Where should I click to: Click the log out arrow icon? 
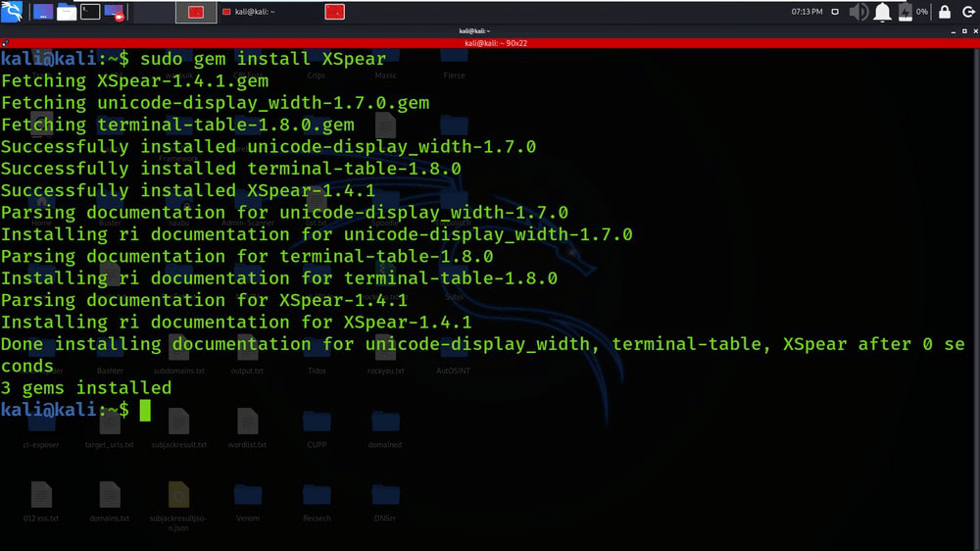[x=968, y=12]
